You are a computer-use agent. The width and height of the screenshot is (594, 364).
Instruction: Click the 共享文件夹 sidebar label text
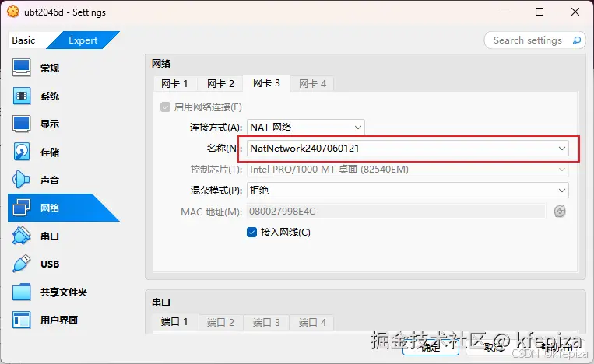tap(64, 292)
